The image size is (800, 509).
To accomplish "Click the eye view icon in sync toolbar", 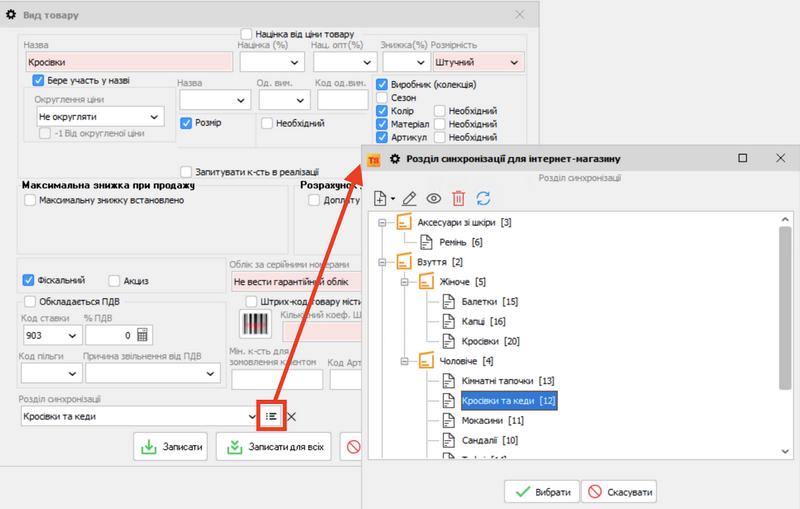I will pos(434,198).
